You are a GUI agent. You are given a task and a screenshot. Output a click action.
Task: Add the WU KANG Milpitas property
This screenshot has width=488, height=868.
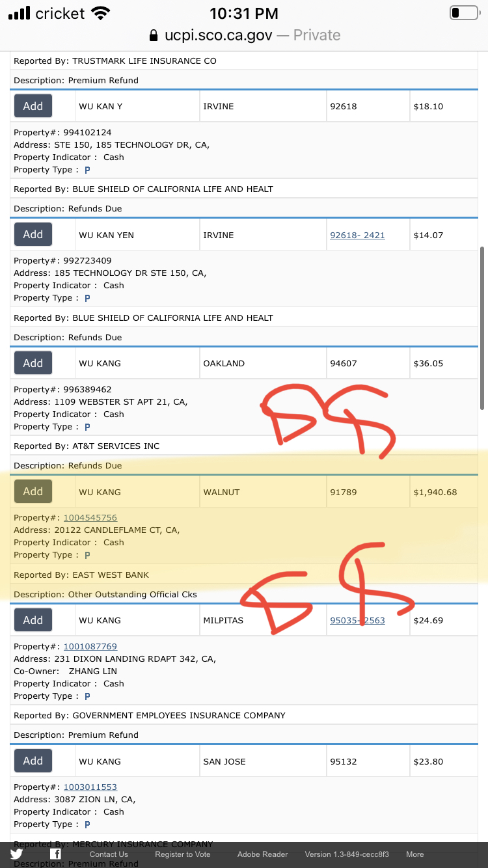coord(33,620)
